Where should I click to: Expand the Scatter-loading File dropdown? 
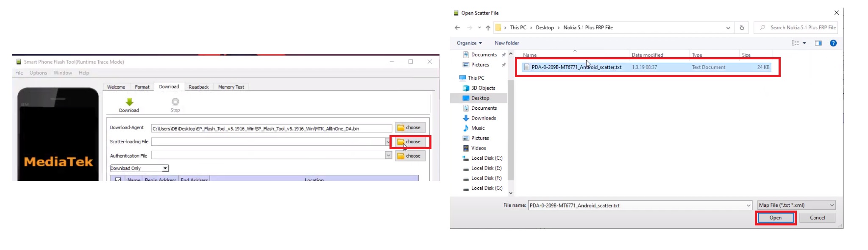tap(388, 142)
